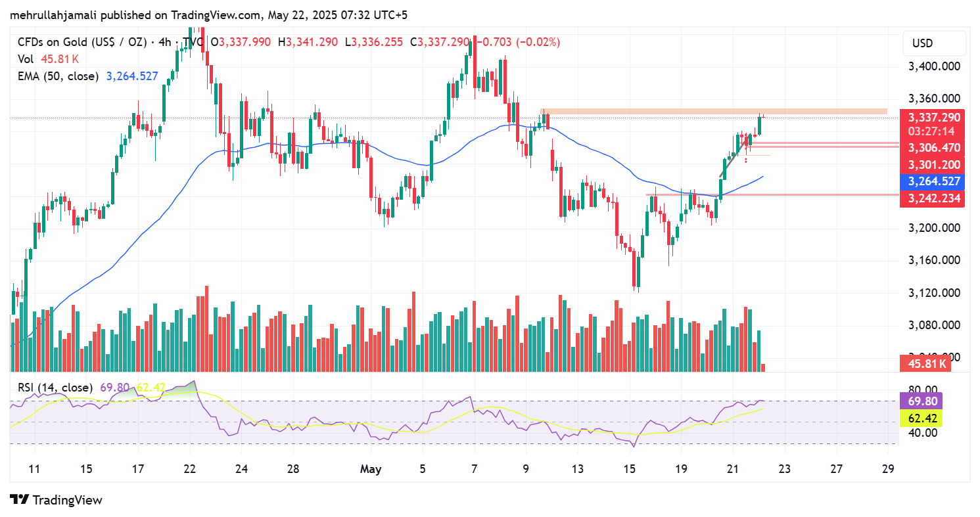This screenshot has height=517, width=980.
Task: Click the 3,306.470 price level tag
Action: click(x=933, y=148)
